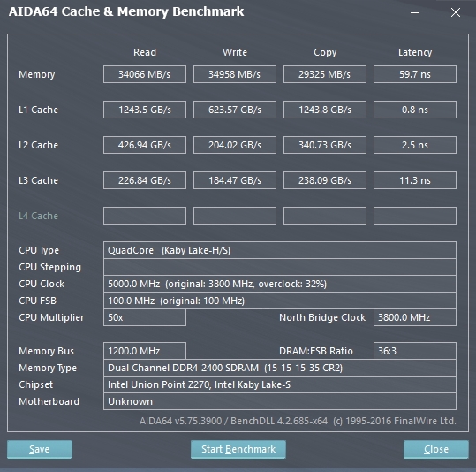Click CPU Multiplier value 50x

coord(145,317)
